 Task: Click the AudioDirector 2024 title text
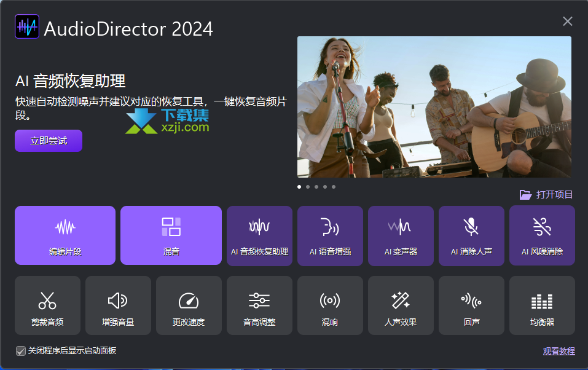(128, 29)
